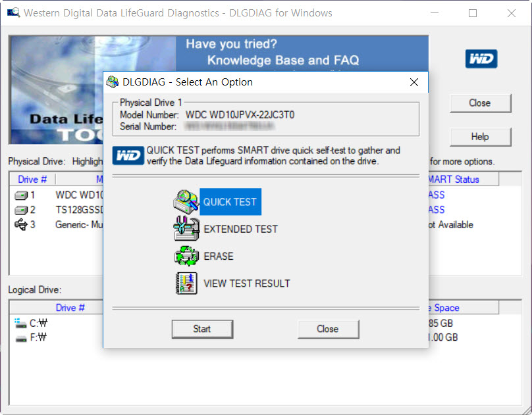The height and width of the screenshot is (415, 532).
Task: Select the EXTENDED TEST tools icon
Action: click(x=186, y=229)
